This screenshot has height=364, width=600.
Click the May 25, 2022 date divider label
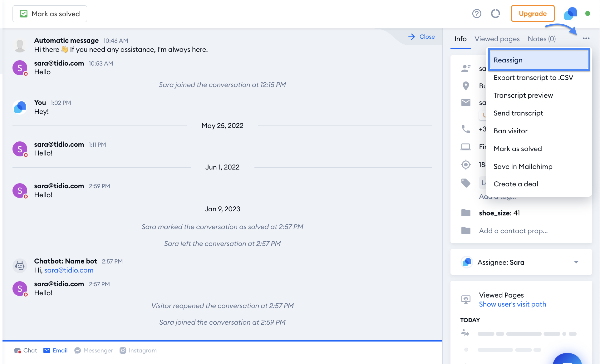[222, 126]
